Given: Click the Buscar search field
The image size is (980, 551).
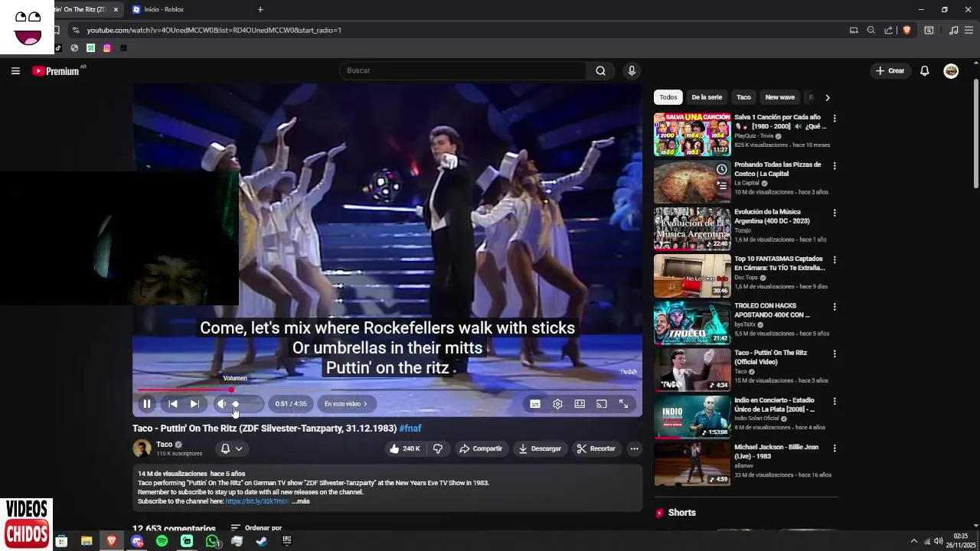Looking at the screenshot, I should 462,70.
